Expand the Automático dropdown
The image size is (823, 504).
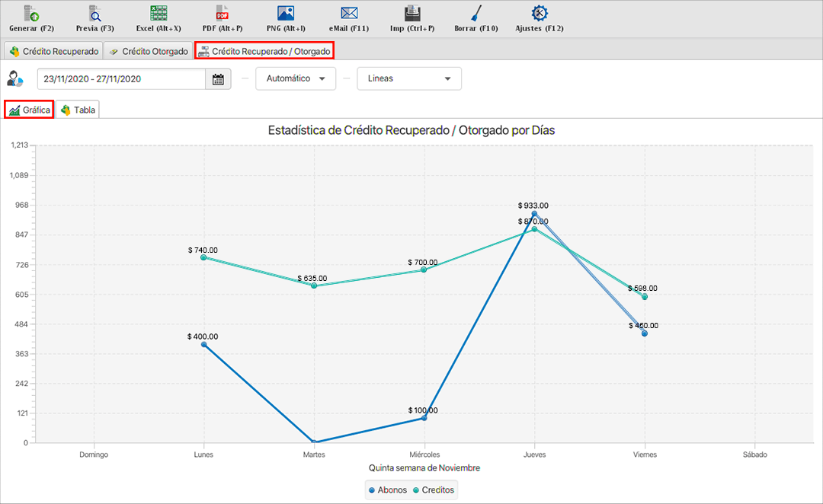click(296, 78)
